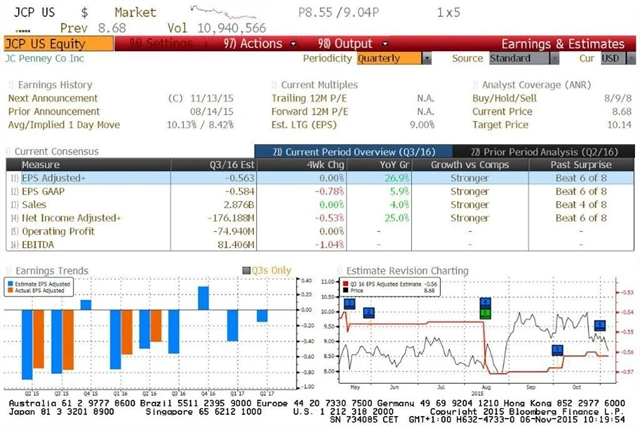Open the 97) Actions menu

point(252,44)
